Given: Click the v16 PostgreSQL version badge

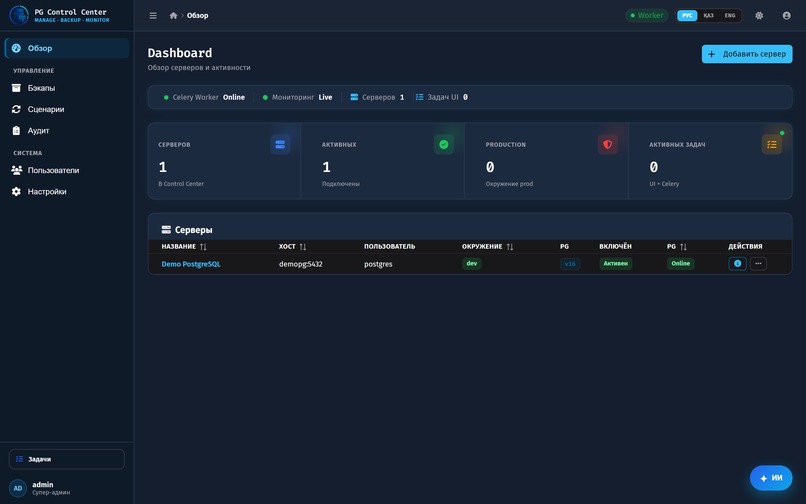Looking at the screenshot, I should 570,264.
